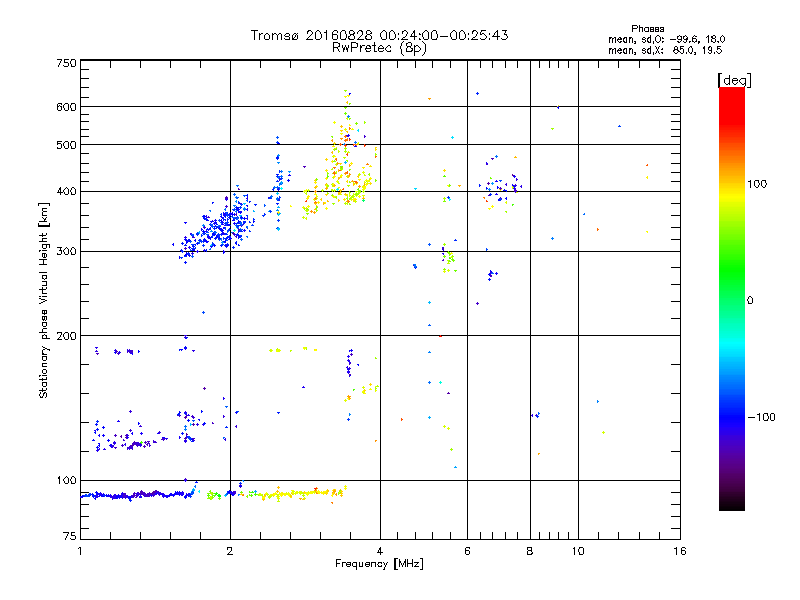Click the y-axis '100' tick label
800x600 pixels.
66,480
